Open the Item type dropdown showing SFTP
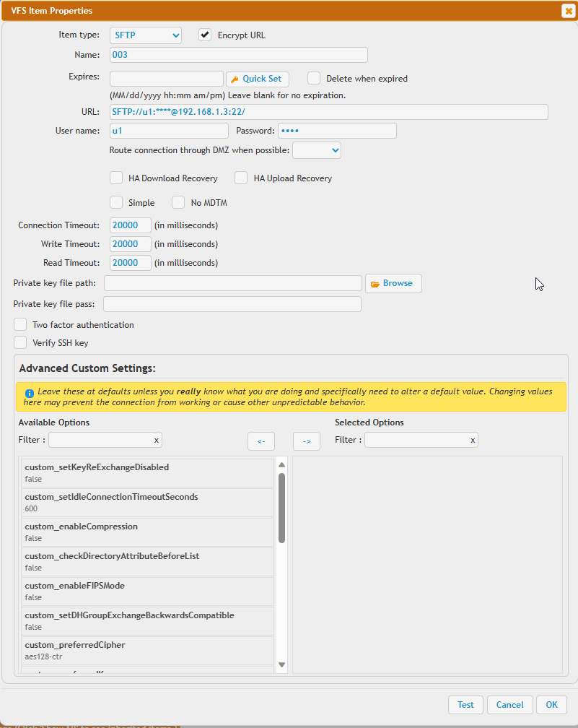 tap(145, 35)
